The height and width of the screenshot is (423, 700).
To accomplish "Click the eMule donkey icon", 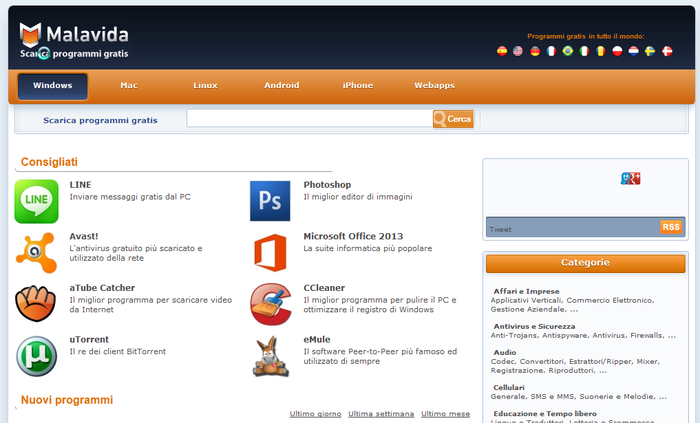I will (271, 357).
